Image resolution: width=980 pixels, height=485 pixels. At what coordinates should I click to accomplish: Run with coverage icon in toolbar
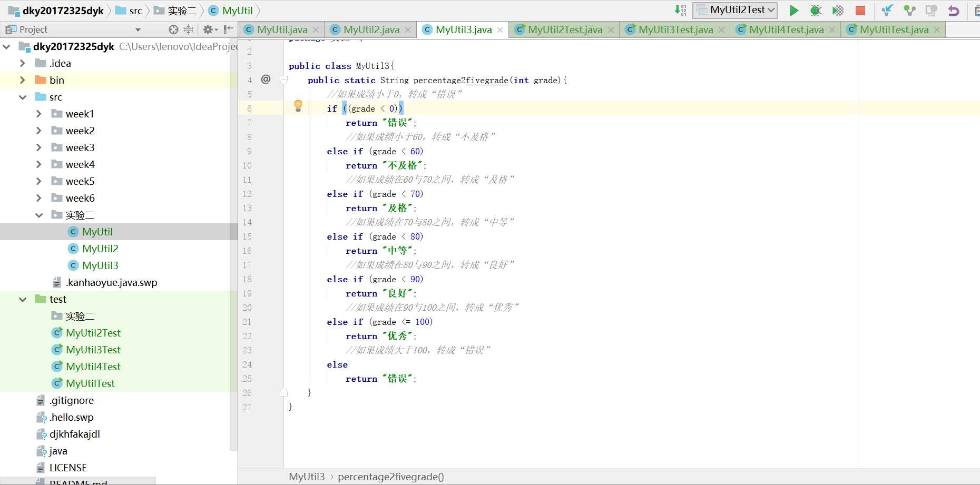click(x=838, y=11)
